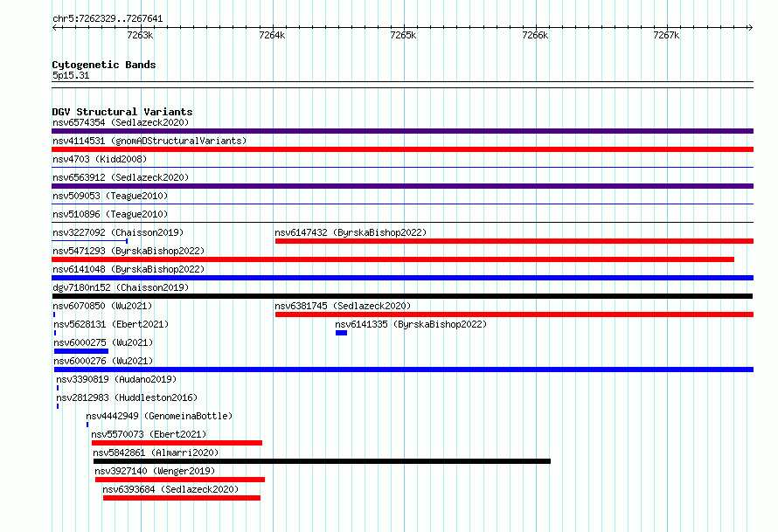Screen dimensions: 778x532
Task: Open nsv6393684 (Sedlazeck2020) label
Action: (170, 489)
